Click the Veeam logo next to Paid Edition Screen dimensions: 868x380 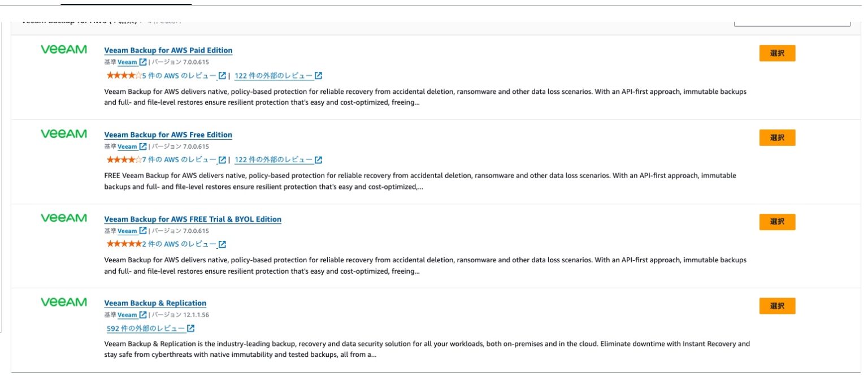coord(63,50)
